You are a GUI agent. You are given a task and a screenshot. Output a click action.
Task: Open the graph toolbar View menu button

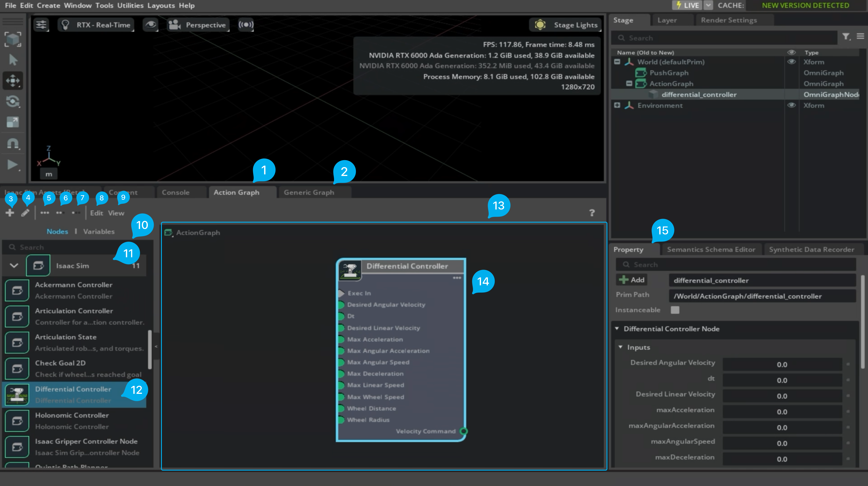pos(116,213)
